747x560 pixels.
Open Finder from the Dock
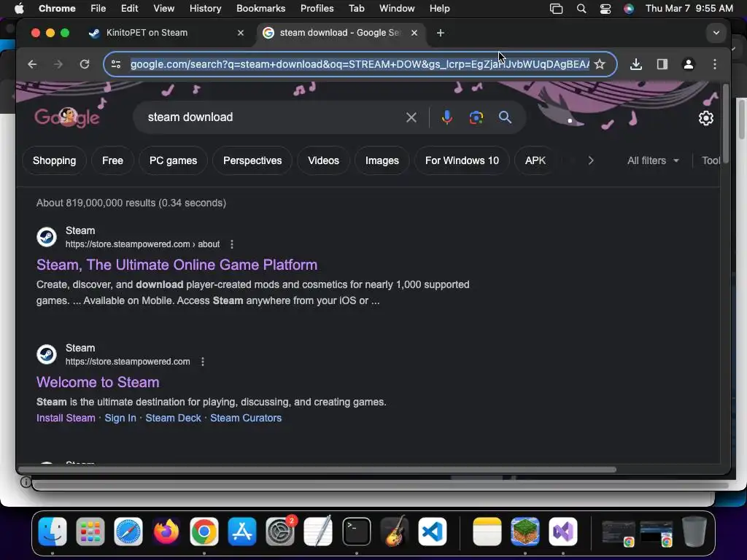tap(53, 531)
